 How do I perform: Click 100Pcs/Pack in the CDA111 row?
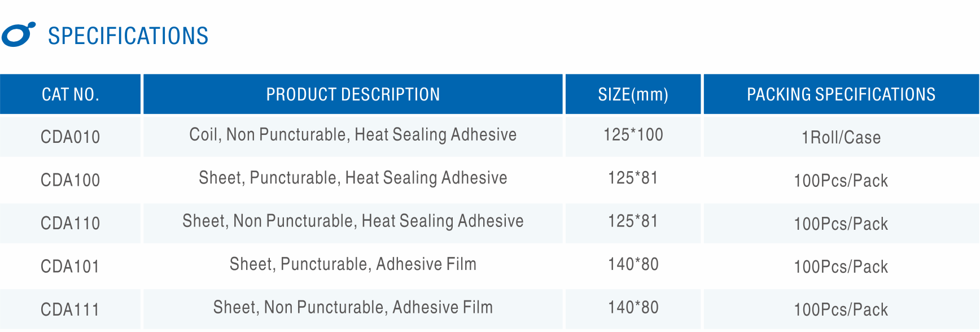(841, 309)
